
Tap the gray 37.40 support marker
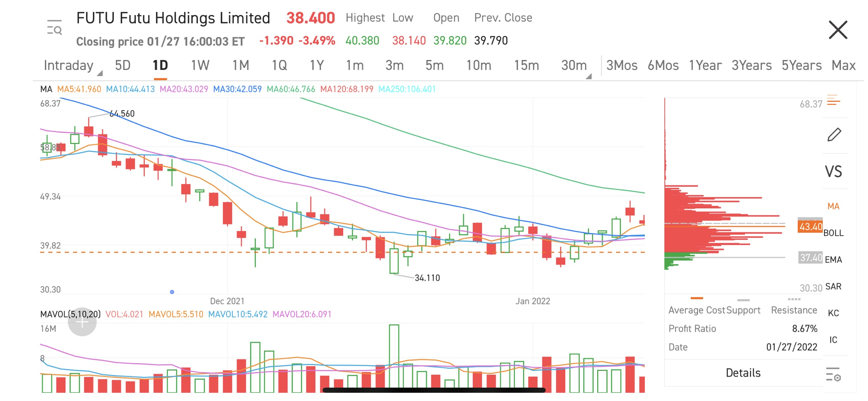(x=810, y=257)
